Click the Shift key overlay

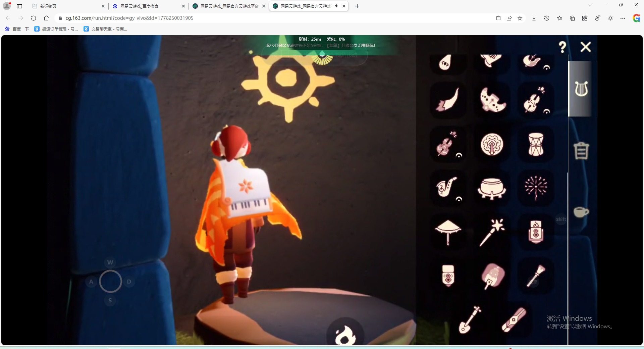561,219
